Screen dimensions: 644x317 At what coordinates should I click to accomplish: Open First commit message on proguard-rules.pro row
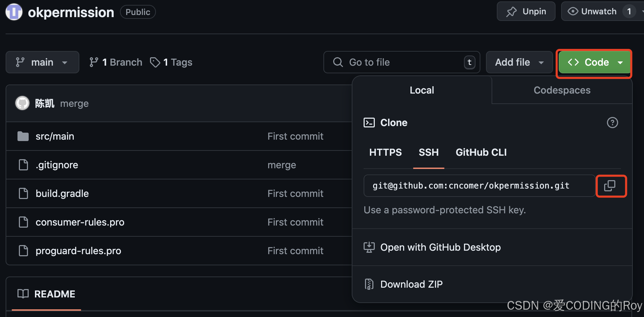coord(295,251)
